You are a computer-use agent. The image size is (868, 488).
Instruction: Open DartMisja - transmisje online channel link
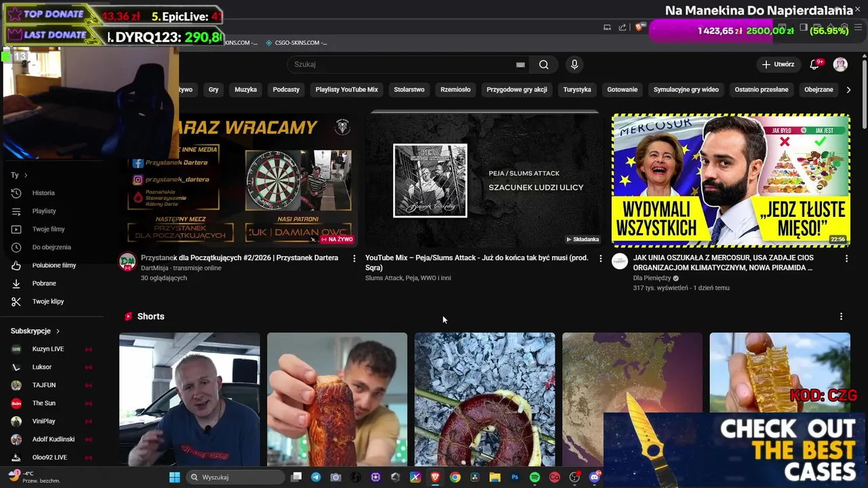181,268
